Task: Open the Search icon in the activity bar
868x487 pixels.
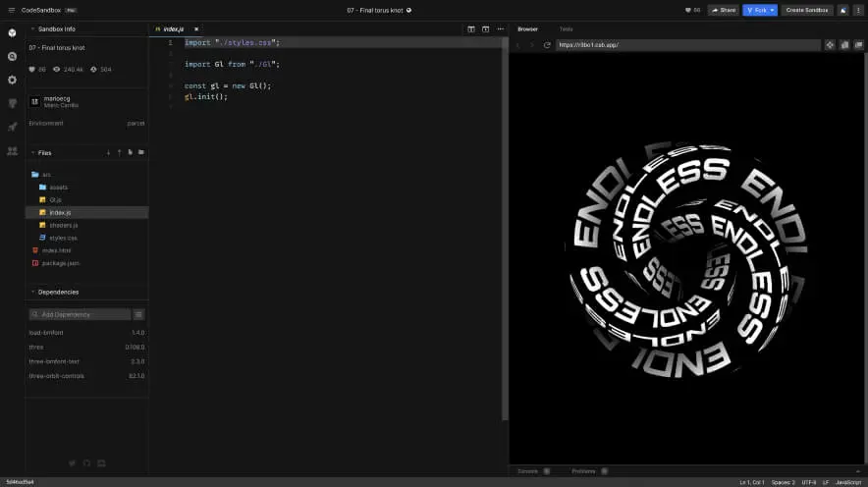Action: pos(12,56)
